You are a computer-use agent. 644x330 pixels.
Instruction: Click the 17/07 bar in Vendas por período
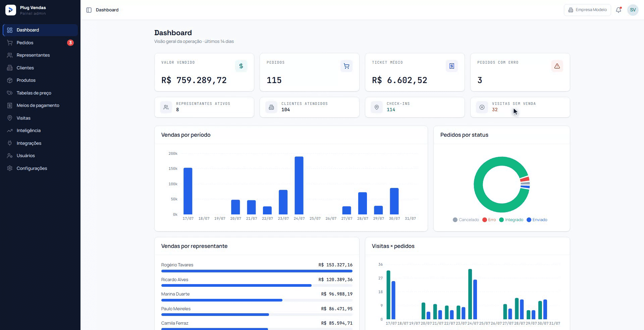pyautogui.click(x=188, y=191)
